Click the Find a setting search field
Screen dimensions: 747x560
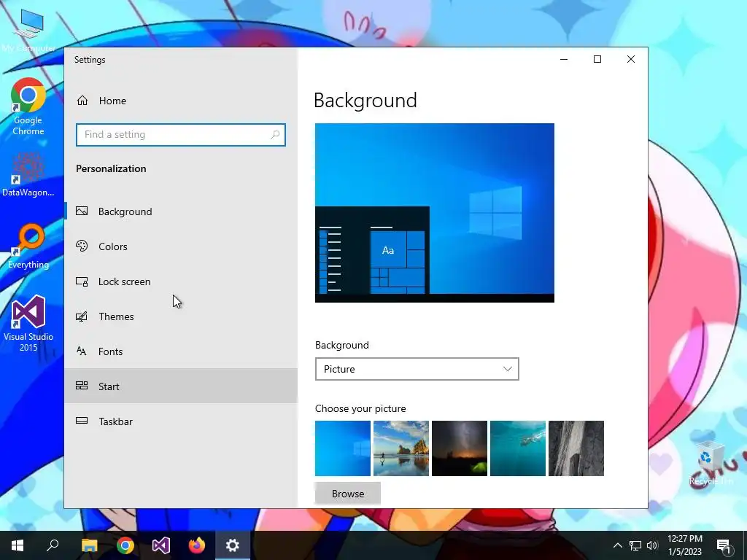click(181, 135)
